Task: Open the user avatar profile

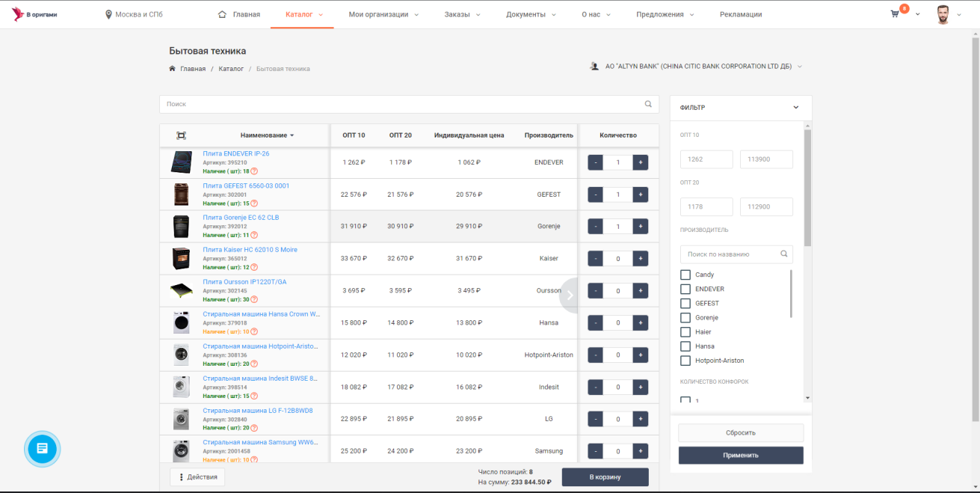Action: click(x=943, y=14)
